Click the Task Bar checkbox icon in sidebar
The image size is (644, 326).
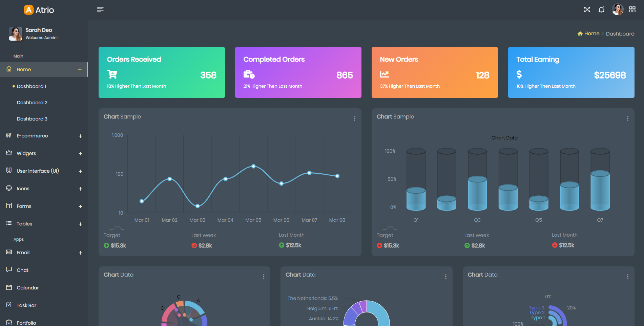point(9,305)
